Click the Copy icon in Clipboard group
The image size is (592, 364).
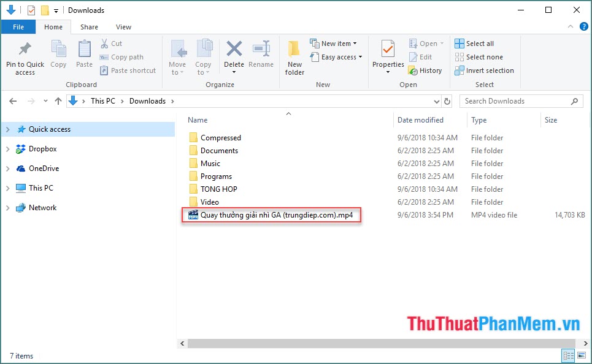[x=58, y=50]
